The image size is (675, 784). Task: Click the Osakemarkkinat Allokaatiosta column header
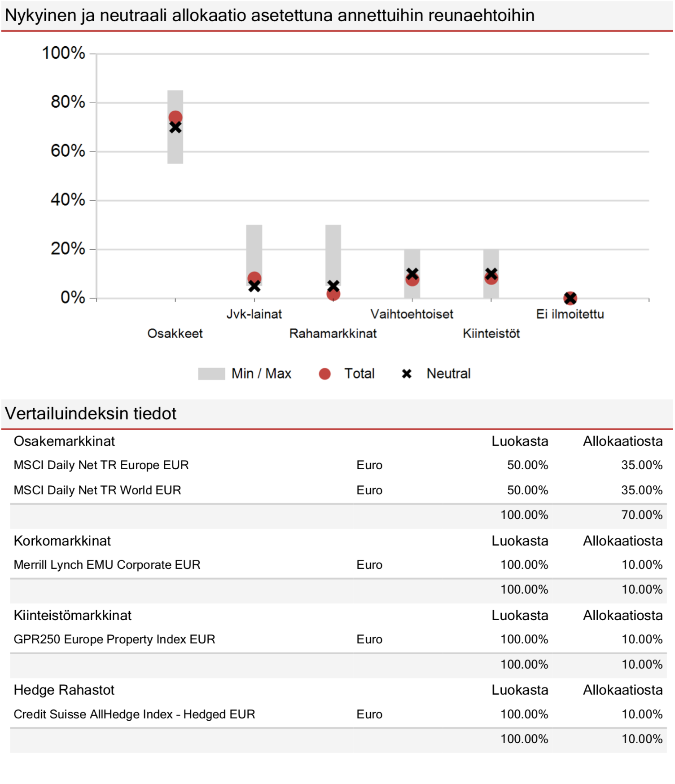tap(622, 441)
